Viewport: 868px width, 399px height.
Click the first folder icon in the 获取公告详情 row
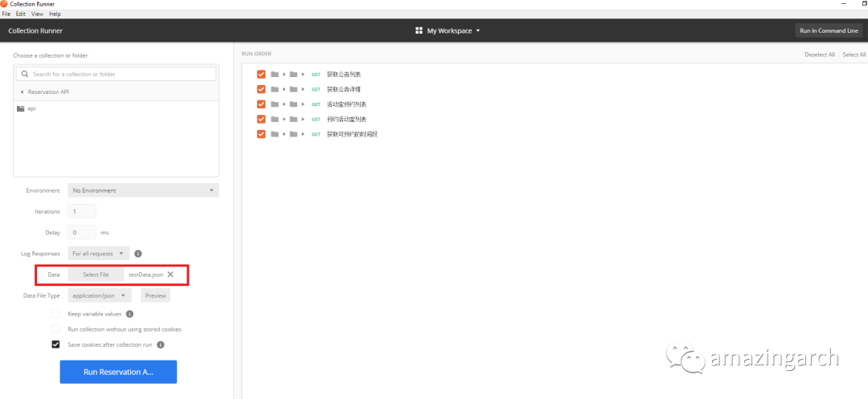click(x=275, y=89)
